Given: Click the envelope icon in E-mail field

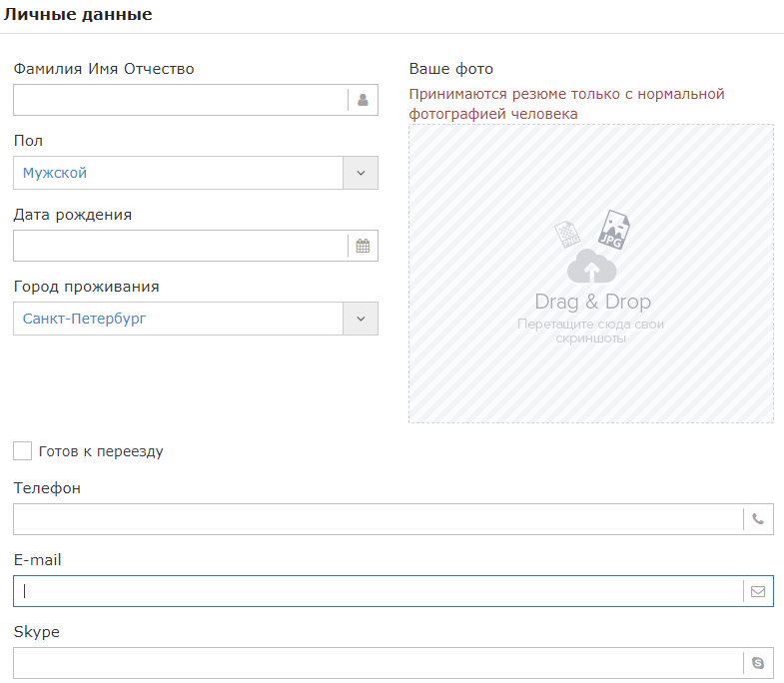Looking at the screenshot, I should tap(758, 591).
